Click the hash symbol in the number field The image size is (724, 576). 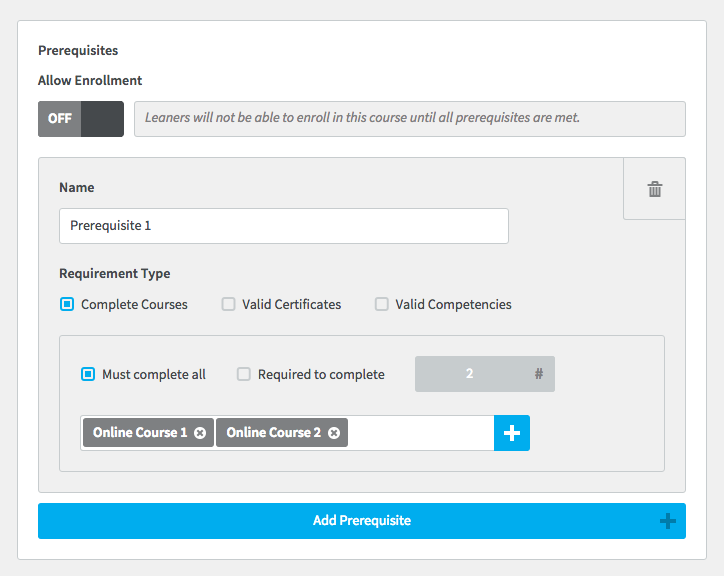coord(538,374)
